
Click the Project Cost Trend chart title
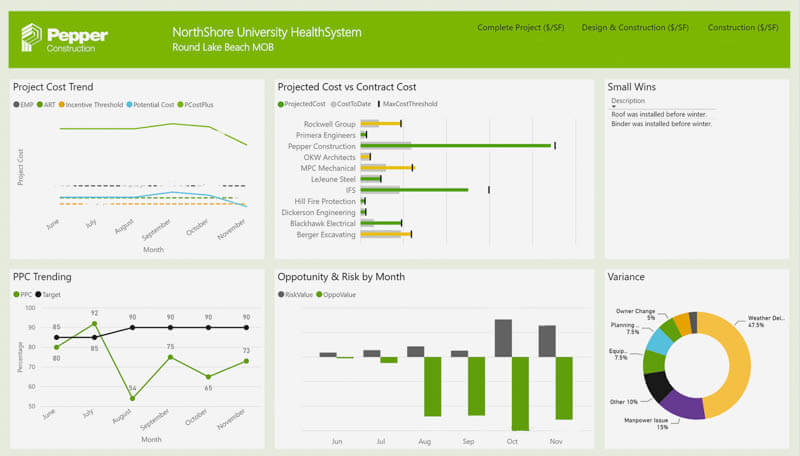53,87
